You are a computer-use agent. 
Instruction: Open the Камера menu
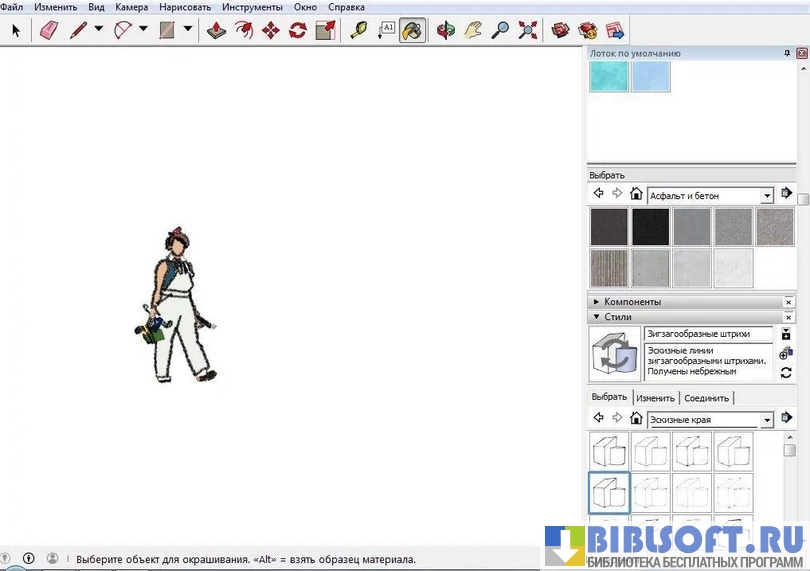pyautogui.click(x=131, y=7)
